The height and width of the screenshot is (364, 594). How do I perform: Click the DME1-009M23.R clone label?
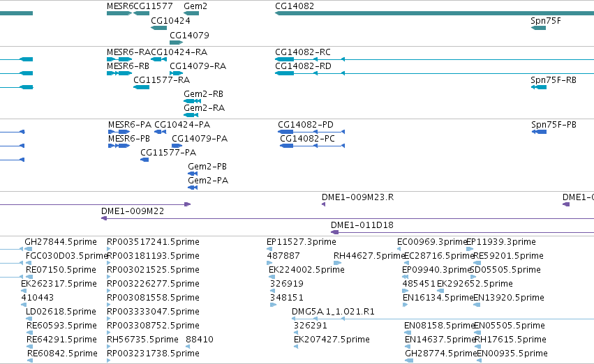pos(357,197)
